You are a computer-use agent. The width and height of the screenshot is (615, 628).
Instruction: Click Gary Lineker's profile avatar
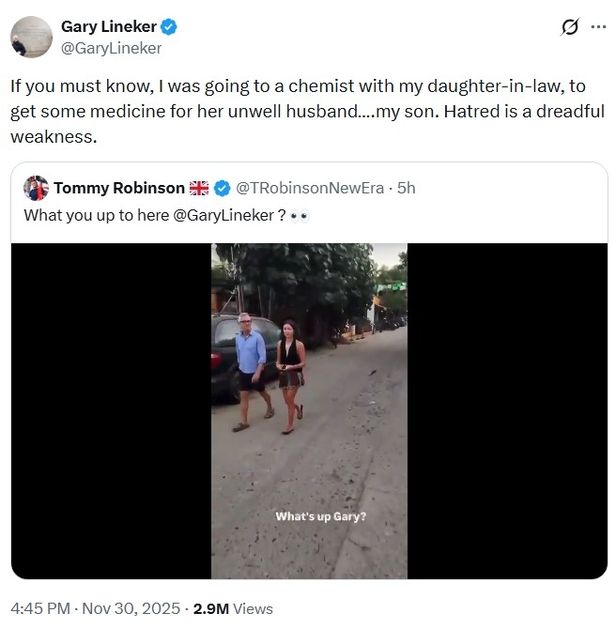31,37
